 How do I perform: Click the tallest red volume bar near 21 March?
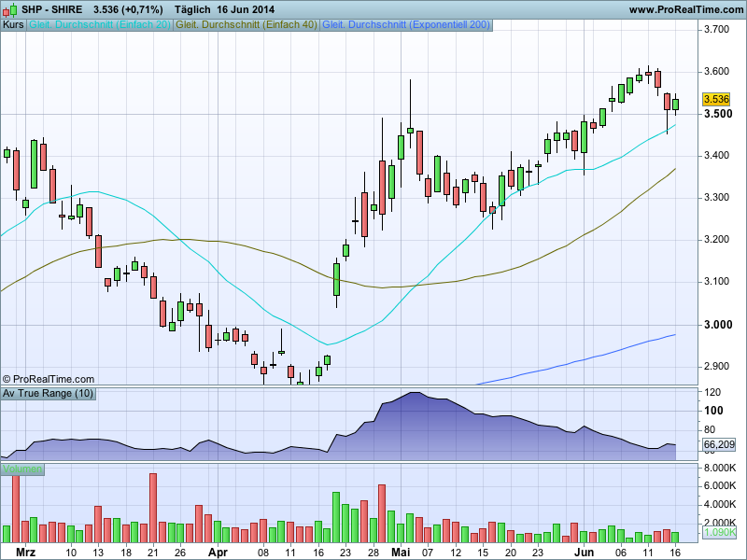point(153,508)
